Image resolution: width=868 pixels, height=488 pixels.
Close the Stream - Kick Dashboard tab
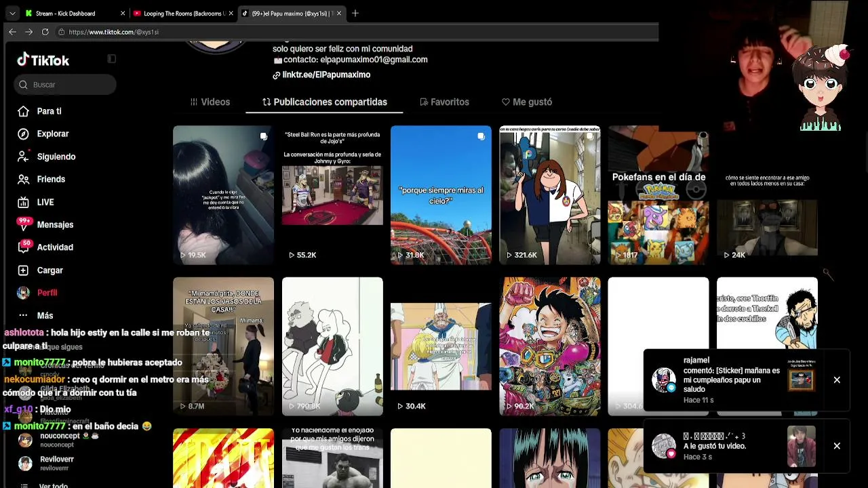[x=123, y=13]
